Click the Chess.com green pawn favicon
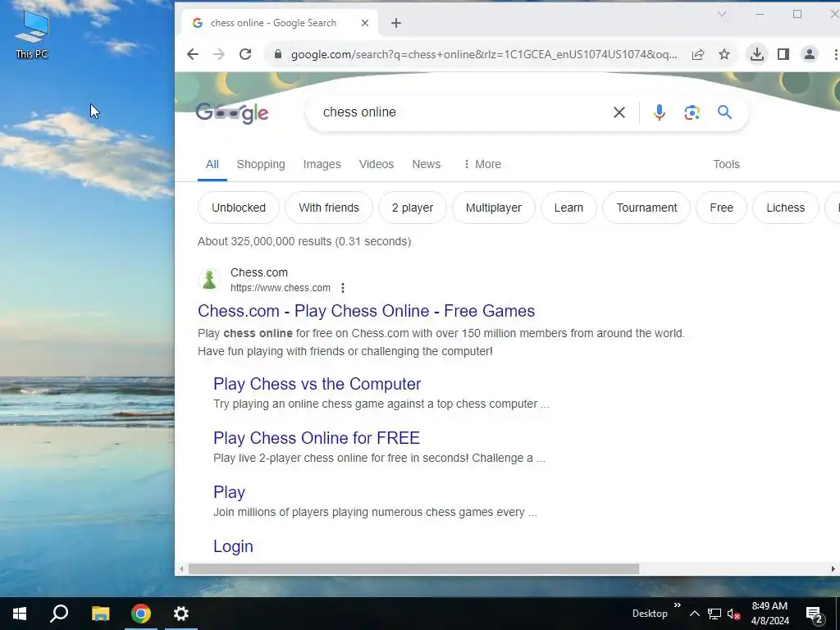Screen dimensions: 840x630 [x=209, y=280]
